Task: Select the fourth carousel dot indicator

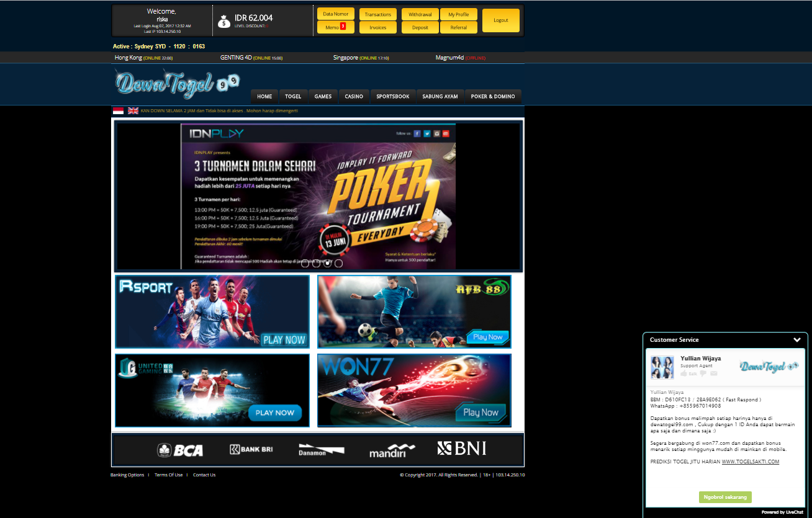Action: coord(338,263)
